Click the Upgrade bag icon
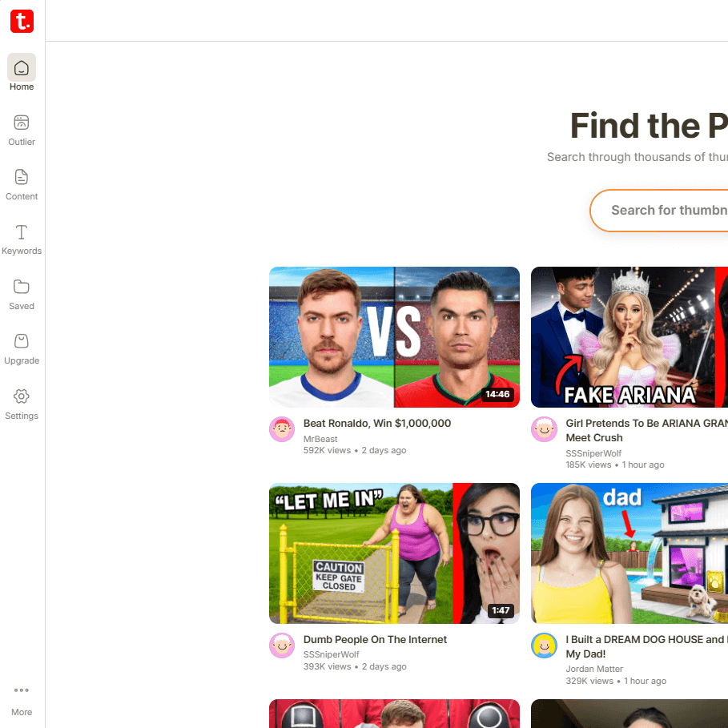Screen dimensions: 728x728 click(x=22, y=341)
